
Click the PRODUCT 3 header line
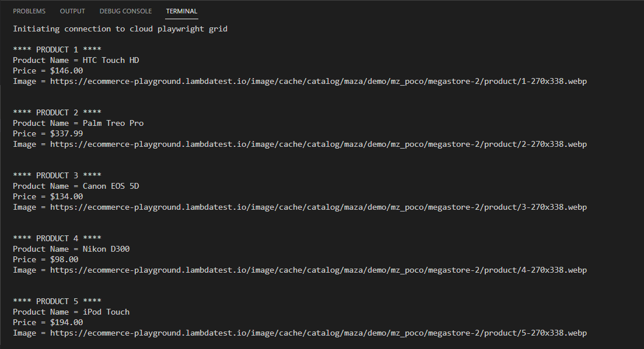click(57, 175)
